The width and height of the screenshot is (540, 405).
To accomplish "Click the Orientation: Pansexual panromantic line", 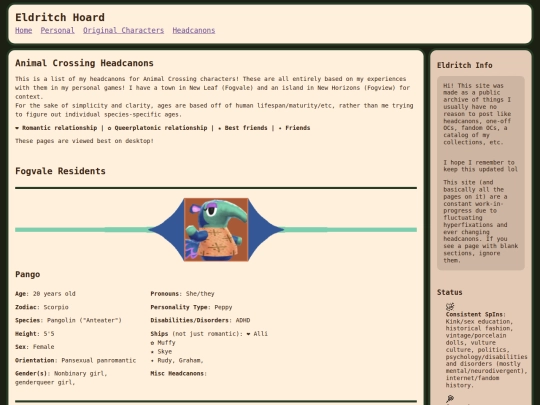I will click(x=75, y=361).
